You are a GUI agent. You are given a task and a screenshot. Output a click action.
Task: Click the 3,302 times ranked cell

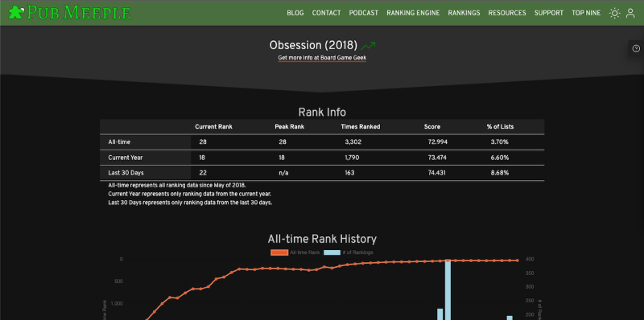point(353,142)
